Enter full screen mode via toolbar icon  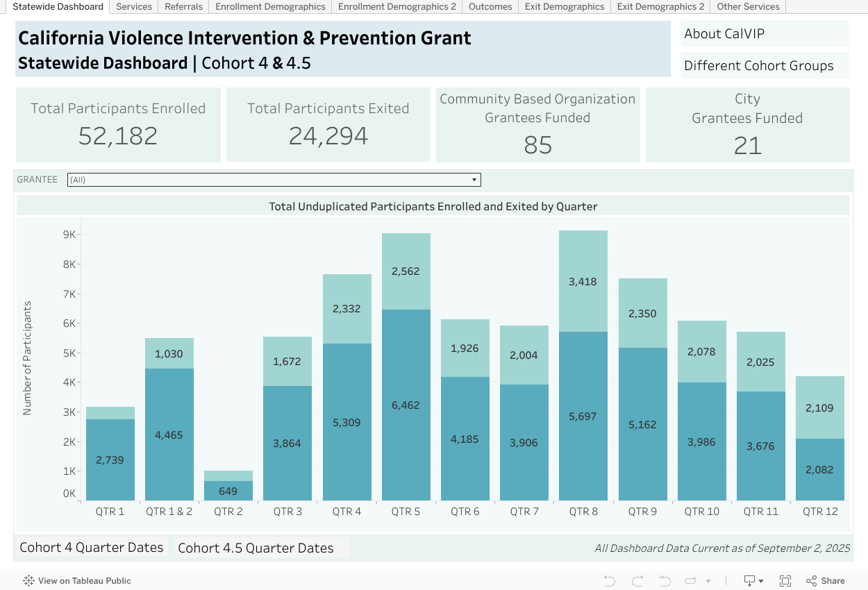785,581
